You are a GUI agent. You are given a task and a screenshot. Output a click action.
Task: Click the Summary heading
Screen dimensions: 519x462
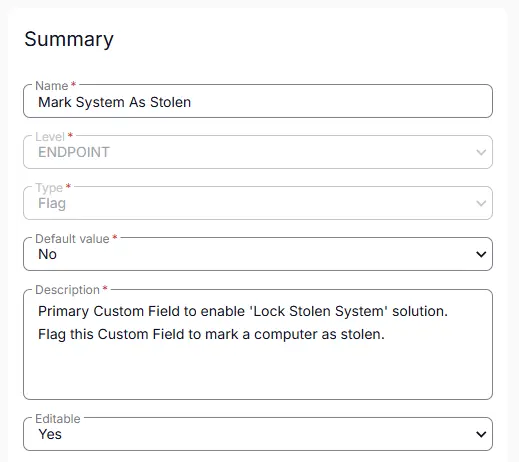pyautogui.click(x=69, y=39)
